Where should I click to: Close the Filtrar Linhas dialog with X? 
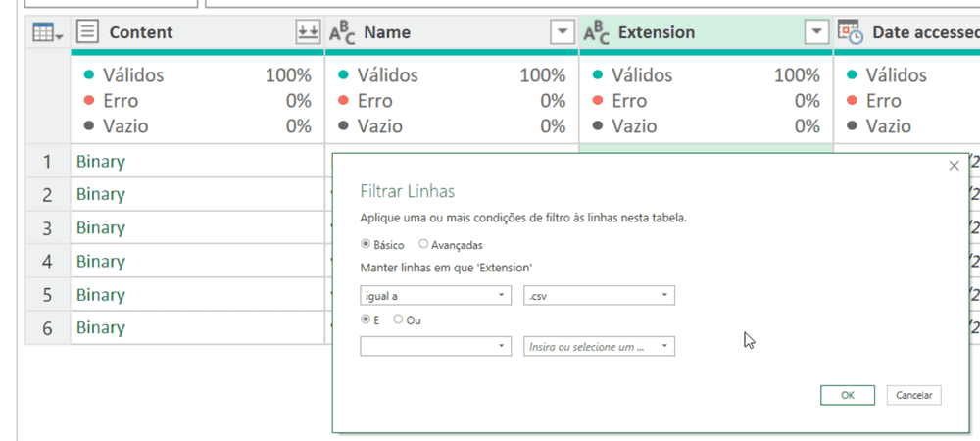tap(954, 166)
